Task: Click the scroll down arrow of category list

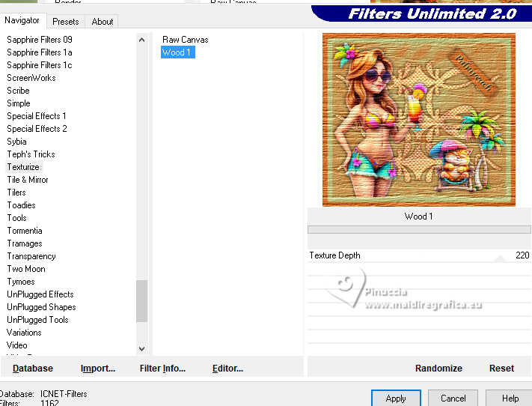Action: coord(142,348)
